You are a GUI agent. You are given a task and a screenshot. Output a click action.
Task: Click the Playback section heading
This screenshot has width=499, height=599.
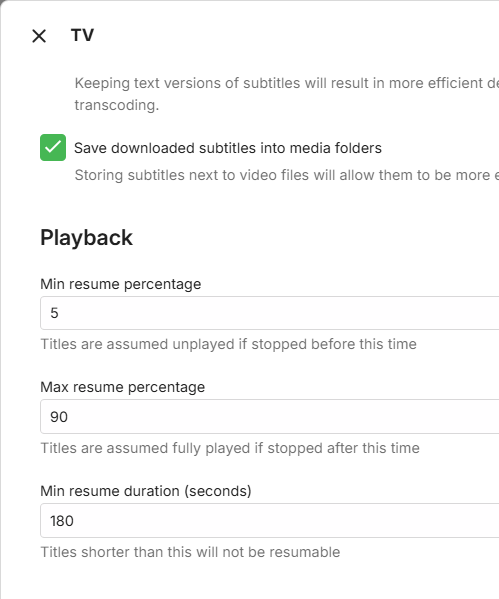click(x=87, y=238)
